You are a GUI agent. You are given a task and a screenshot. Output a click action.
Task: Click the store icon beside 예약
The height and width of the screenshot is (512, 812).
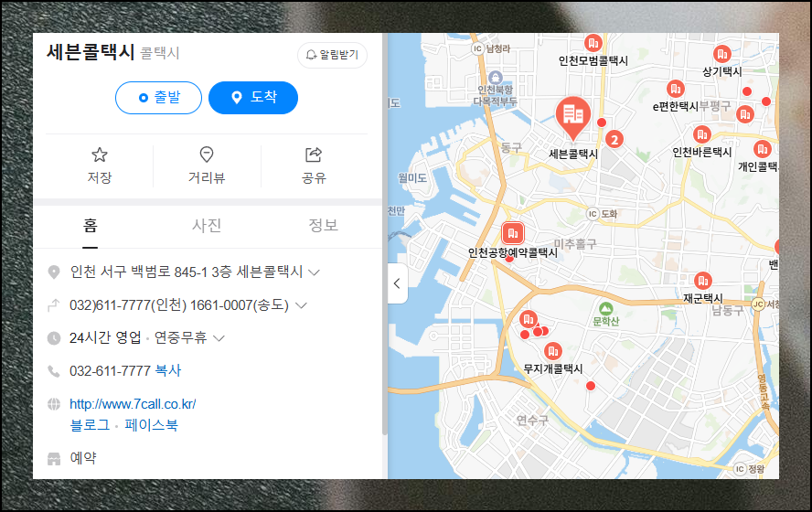click(54, 458)
